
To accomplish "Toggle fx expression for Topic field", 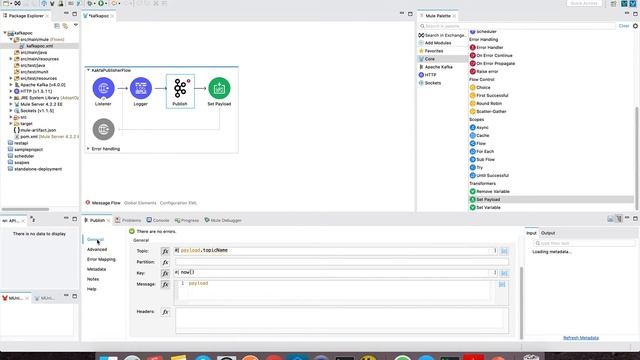I will click(165, 251).
